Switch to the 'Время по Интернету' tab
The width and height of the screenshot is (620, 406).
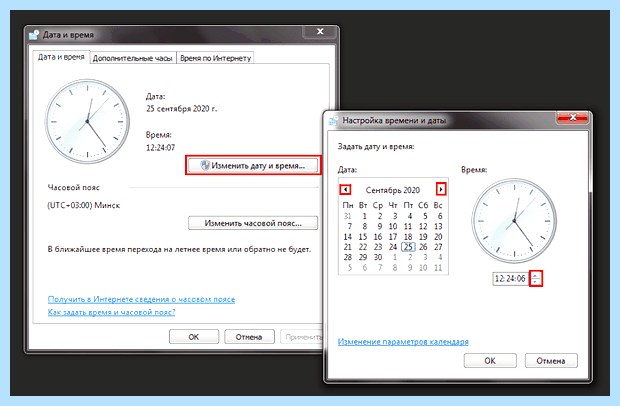pos(215,58)
